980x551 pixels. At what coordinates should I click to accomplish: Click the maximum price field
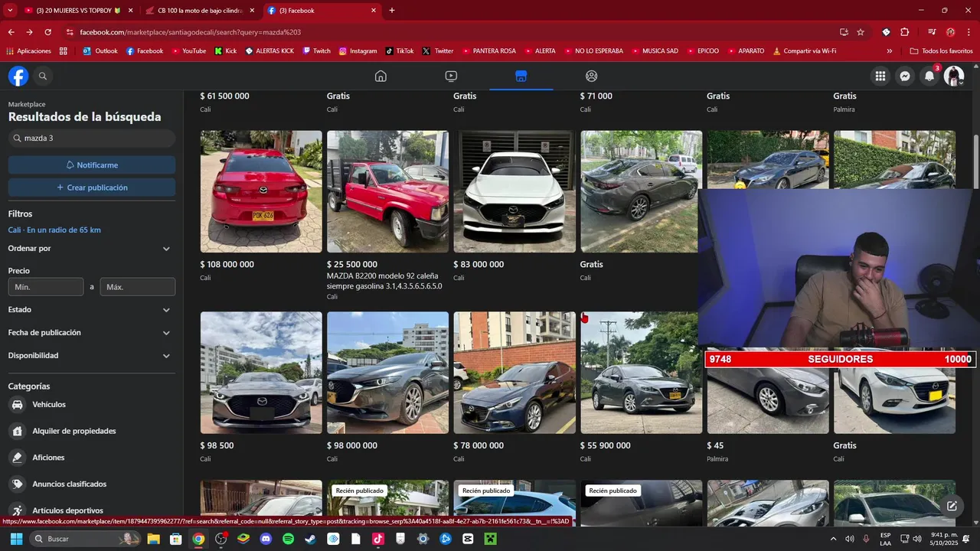pyautogui.click(x=138, y=287)
